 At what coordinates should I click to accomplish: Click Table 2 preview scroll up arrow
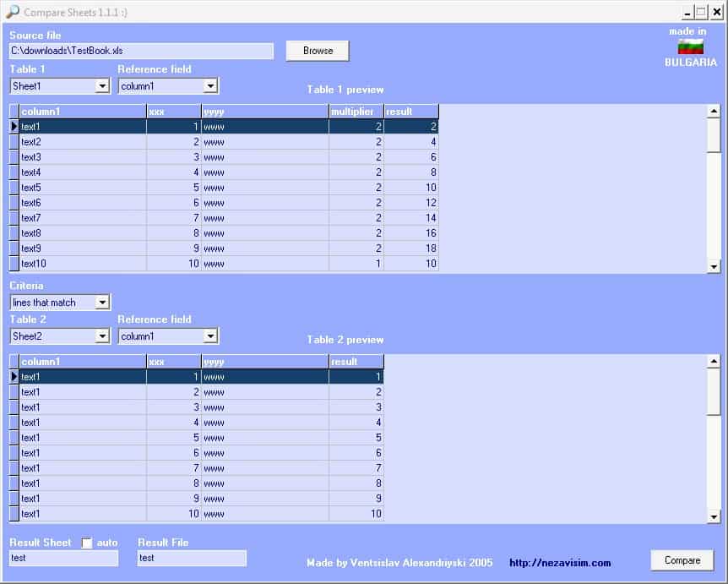[714, 361]
